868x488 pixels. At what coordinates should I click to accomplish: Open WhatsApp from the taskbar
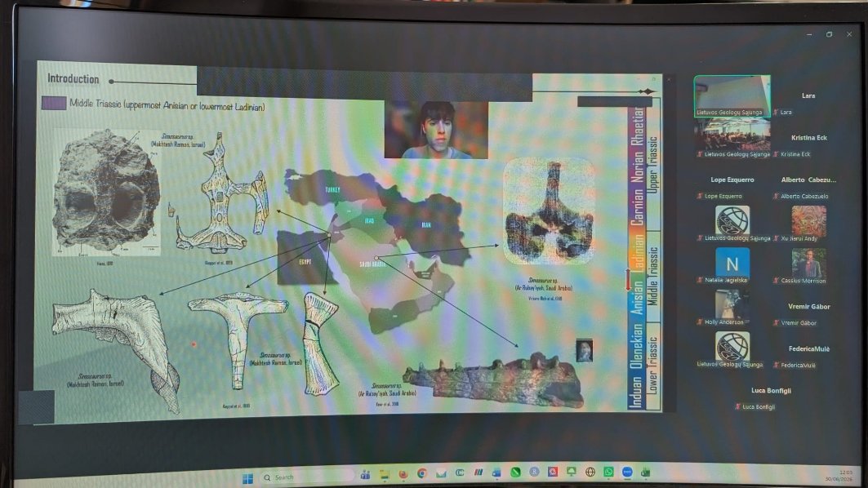coord(608,472)
